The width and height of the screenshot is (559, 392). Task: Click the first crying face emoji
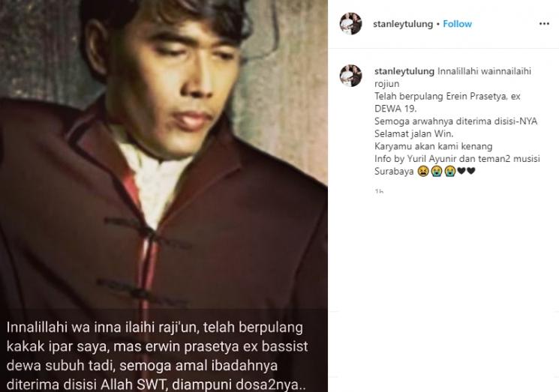tap(437, 172)
